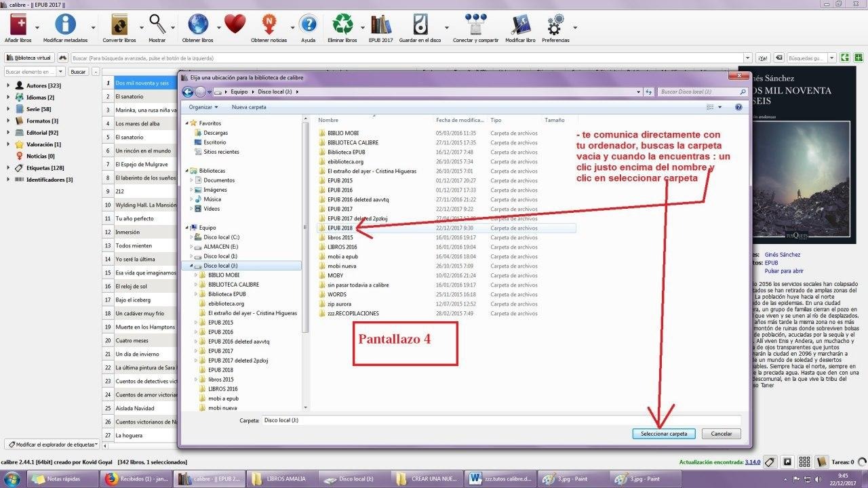The width and height of the screenshot is (868, 488).
Task: Click the Guardar en el disco icon
Action: click(x=420, y=24)
